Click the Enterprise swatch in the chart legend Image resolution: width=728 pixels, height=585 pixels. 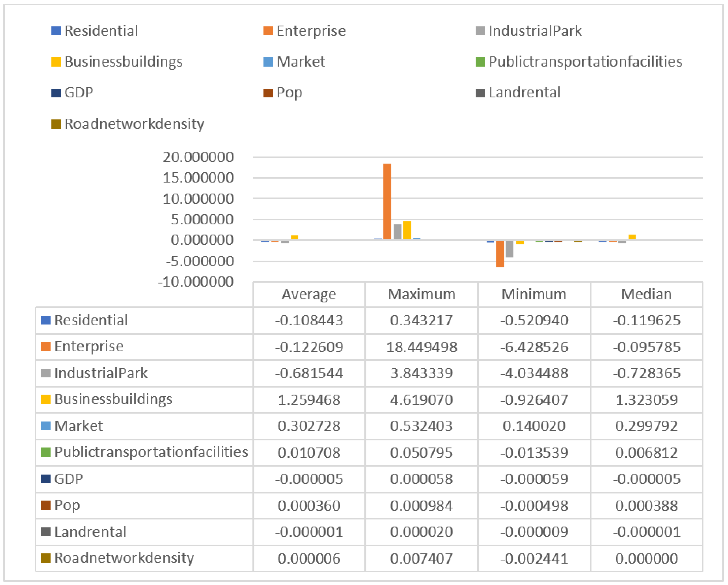tap(268, 31)
